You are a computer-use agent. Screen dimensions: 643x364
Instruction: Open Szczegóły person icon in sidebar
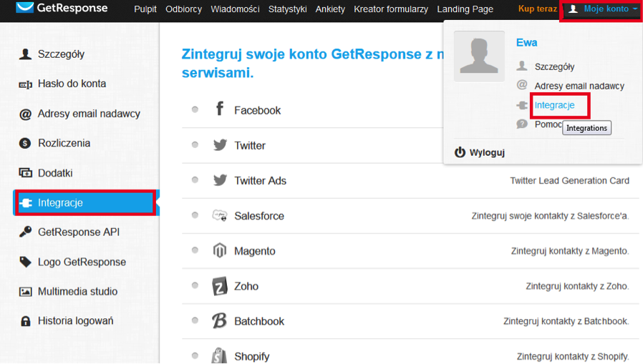pos(26,54)
